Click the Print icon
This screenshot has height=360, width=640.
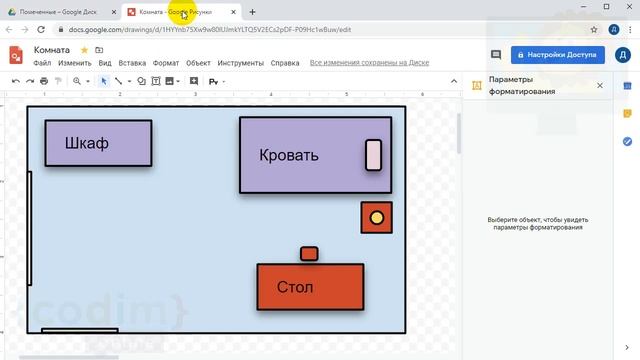click(44, 81)
